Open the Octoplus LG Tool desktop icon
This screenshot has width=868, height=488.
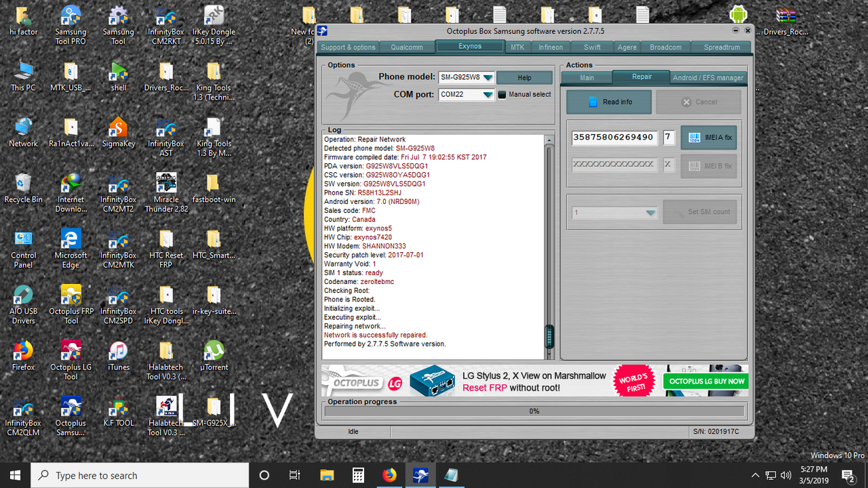point(71,361)
